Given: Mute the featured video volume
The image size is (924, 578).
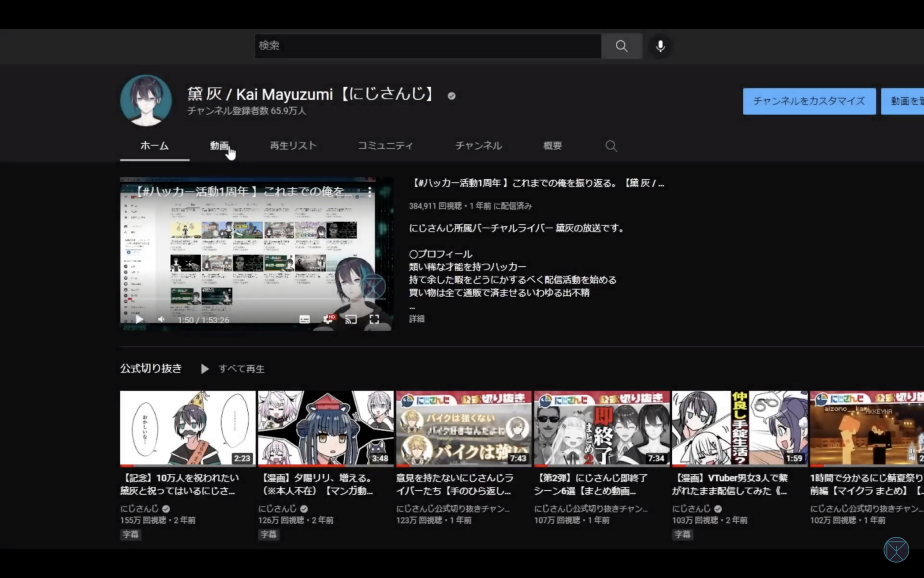Looking at the screenshot, I should pos(161,319).
